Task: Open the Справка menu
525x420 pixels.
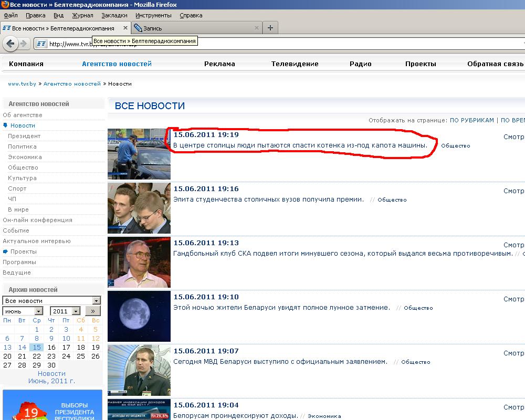Action: pyautogui.click(x=191, y=15)
